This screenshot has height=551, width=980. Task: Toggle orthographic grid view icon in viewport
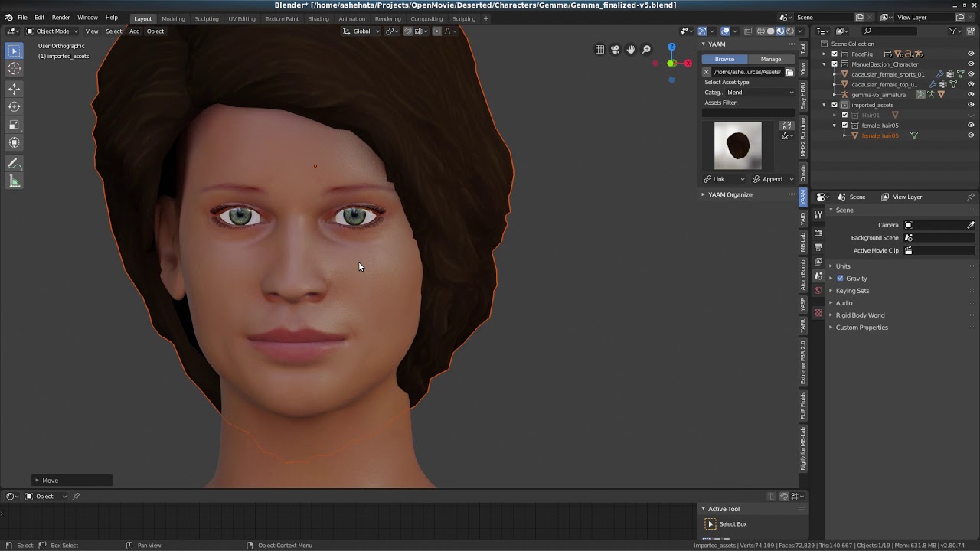599,49
